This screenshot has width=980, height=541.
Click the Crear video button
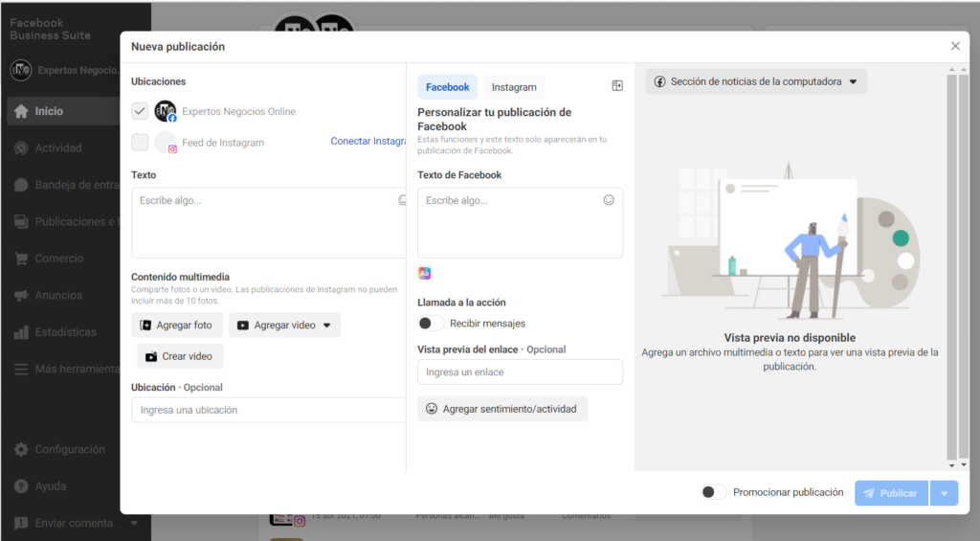[180, 356]
